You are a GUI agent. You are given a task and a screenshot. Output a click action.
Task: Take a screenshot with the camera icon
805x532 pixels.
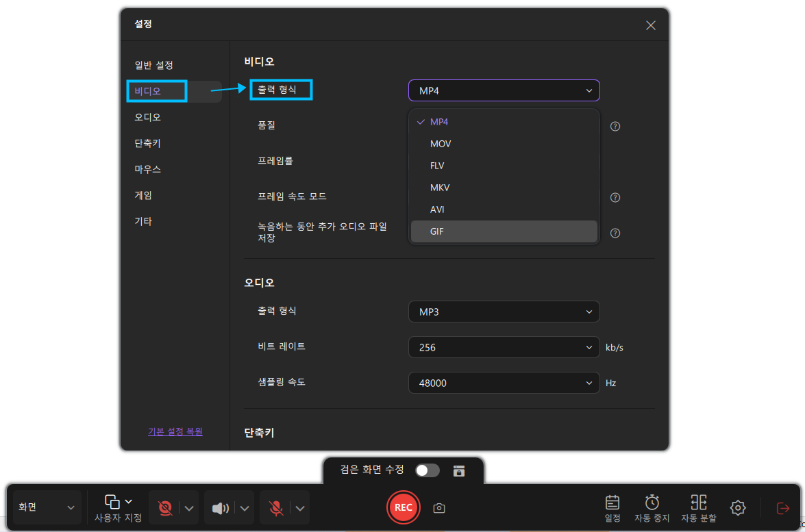tap(439, 508)
